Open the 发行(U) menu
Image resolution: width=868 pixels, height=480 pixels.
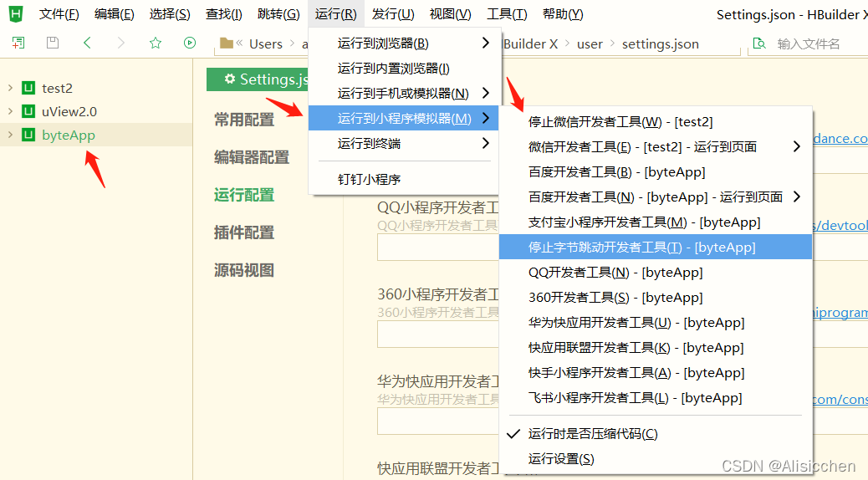[x=393, y=14]
